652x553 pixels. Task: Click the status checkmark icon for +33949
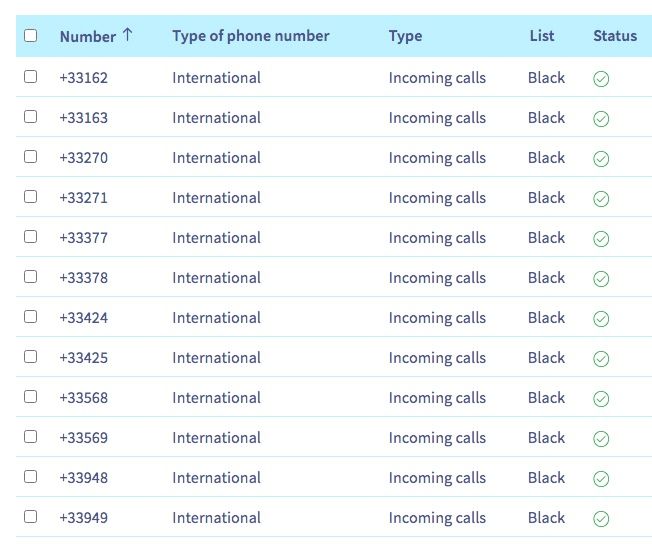(x=601, y=519)
